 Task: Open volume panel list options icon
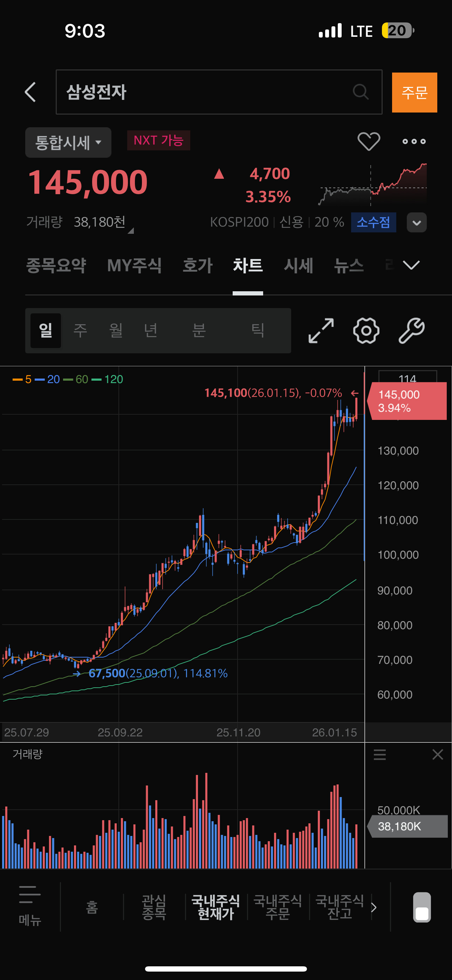point(379,754)
